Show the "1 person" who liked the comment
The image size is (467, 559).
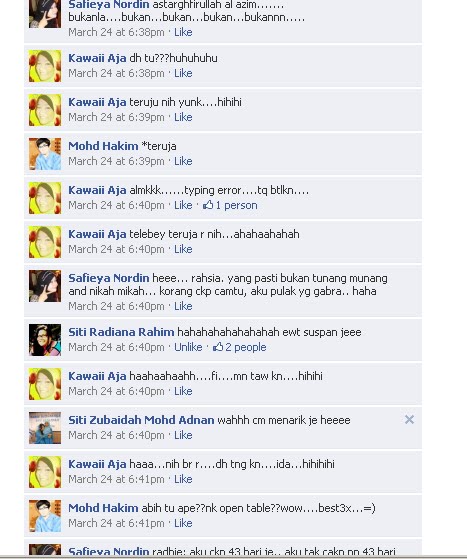point(236,205)
